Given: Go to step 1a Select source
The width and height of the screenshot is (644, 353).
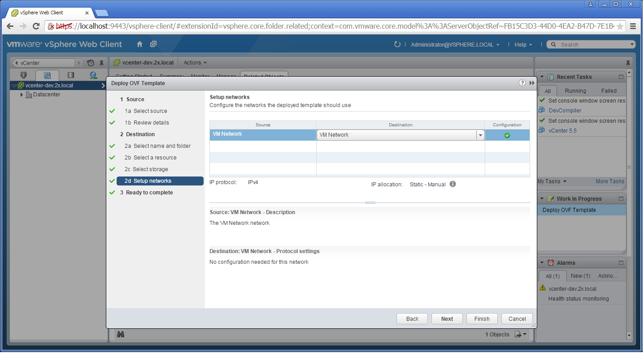Looking at the screenshot, I should pyautogui.click(x=146, y=111).
